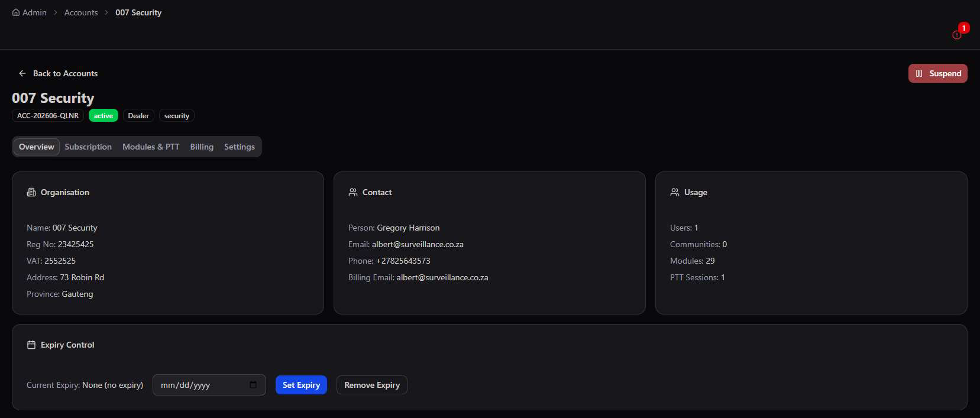Click the Billing Email line
This screenshot has height=418, width=980.
pos(418,277)
